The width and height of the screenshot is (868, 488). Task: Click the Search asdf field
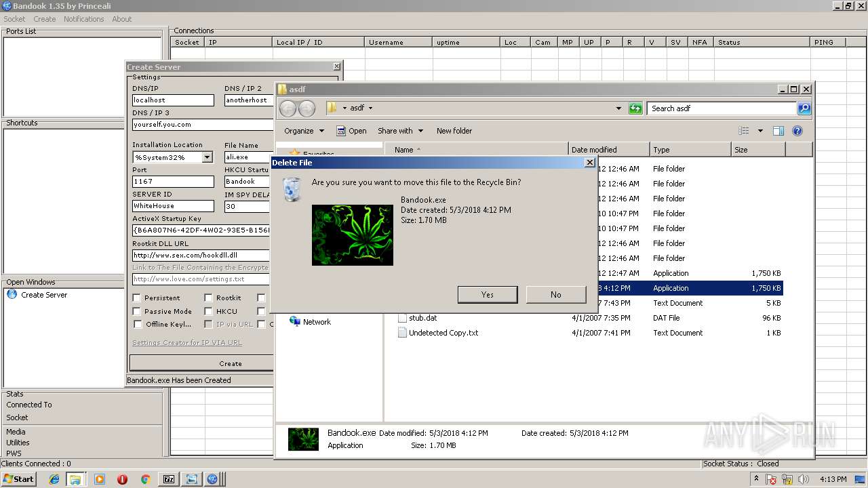click(722, 108)
